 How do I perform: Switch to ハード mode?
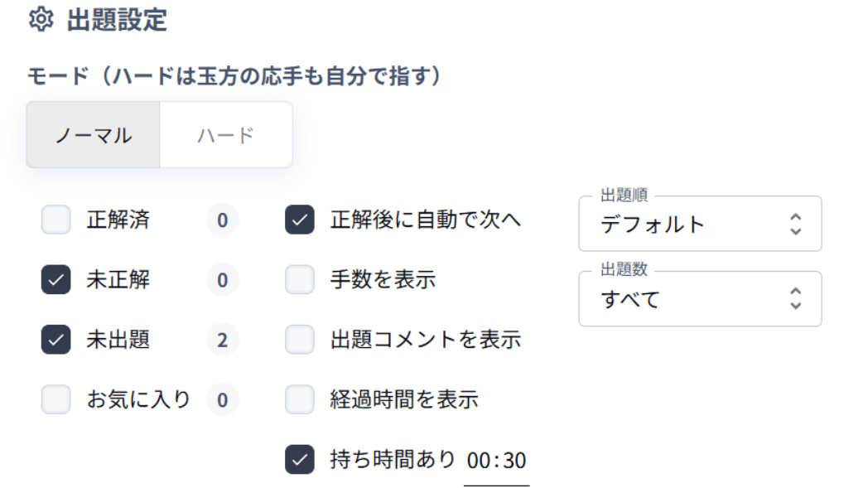point(226,134)
